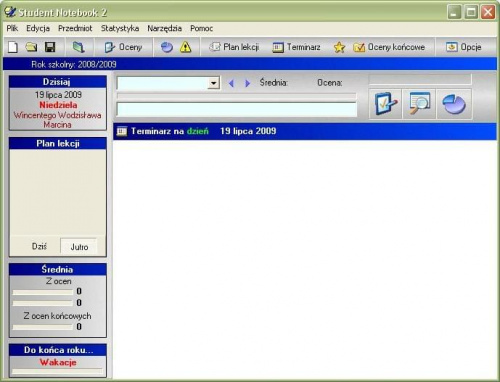This screenshot has height=382, width=500.
Task: Go to next subject with right arrow
Action: tap(247, 83)
